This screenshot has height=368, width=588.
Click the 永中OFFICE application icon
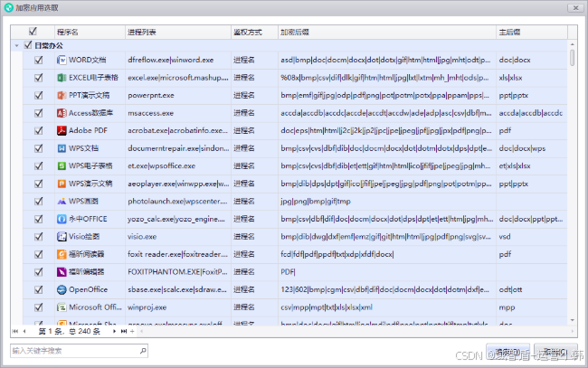[62, 219]
